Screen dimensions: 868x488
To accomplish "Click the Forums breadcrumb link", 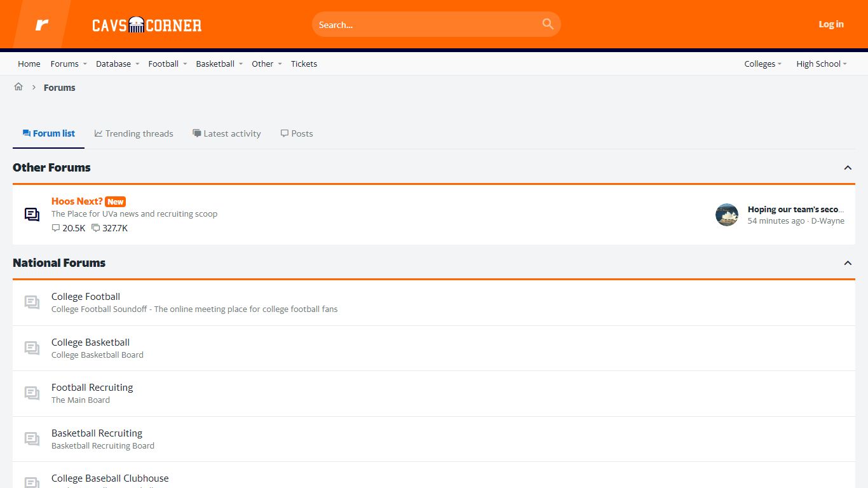I will click(60, 88).
